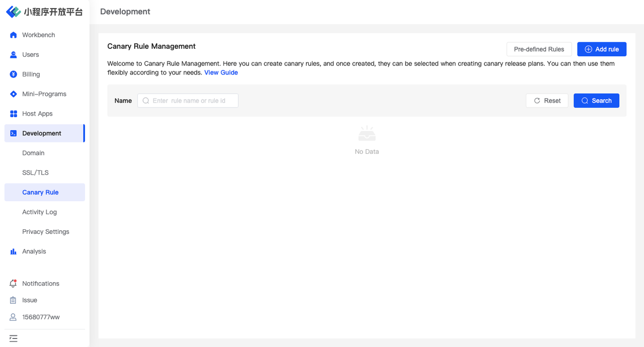This screenshot has width=644, height=347.
Task: Focus the rule name search field
Action: [191, 101]
